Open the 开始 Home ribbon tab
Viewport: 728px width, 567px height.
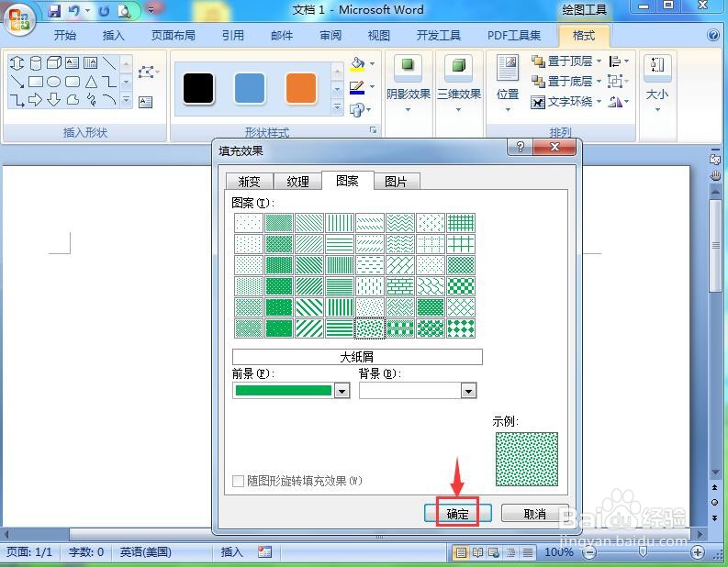click(65, 36)
